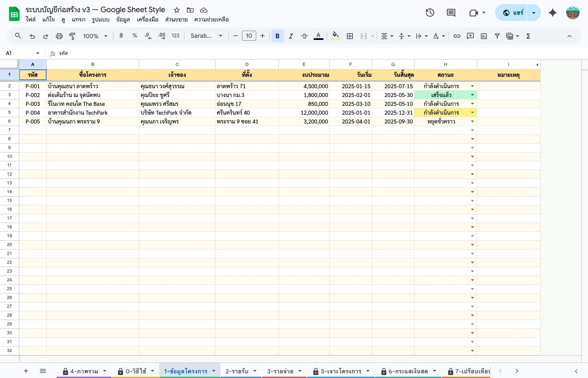Format cell as currency
Image resolution: width=588 pixels, height=378 pixels.
coord(121,36)
